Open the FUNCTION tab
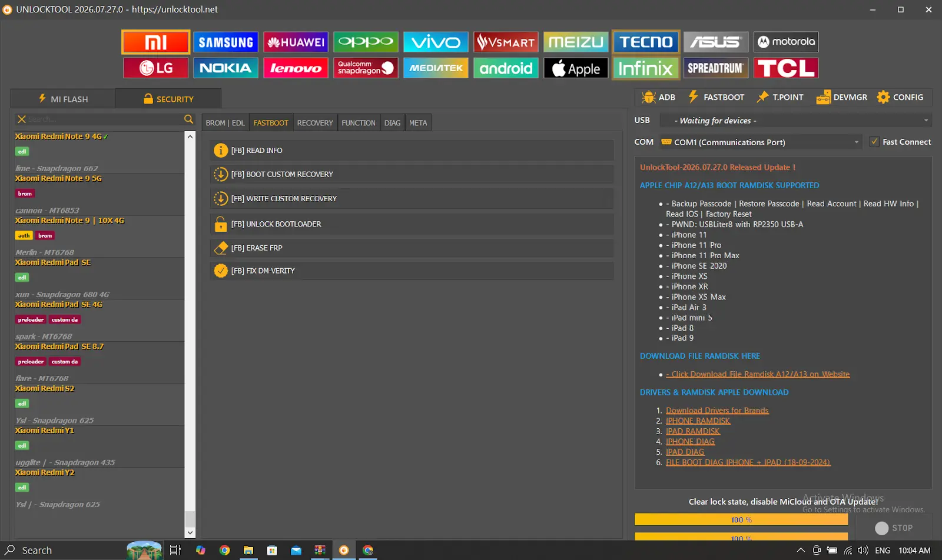This screenshot has width=942, height=560. (359, 123)
